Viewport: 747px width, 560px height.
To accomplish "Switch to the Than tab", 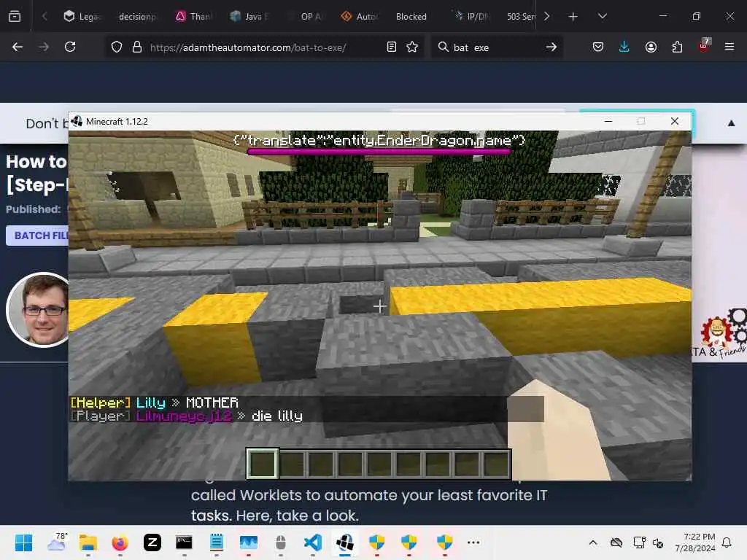I will [x=193, y=17].
